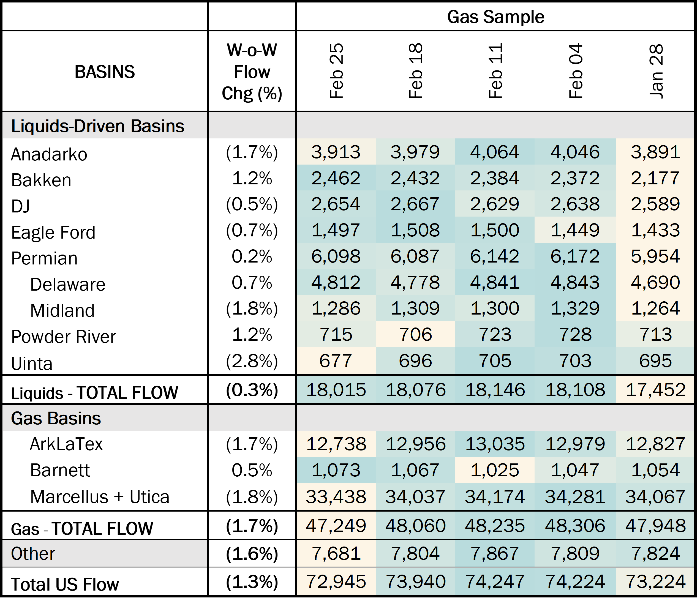Select the Liquids-Driven Basins section label

click(x=97, y=126)
